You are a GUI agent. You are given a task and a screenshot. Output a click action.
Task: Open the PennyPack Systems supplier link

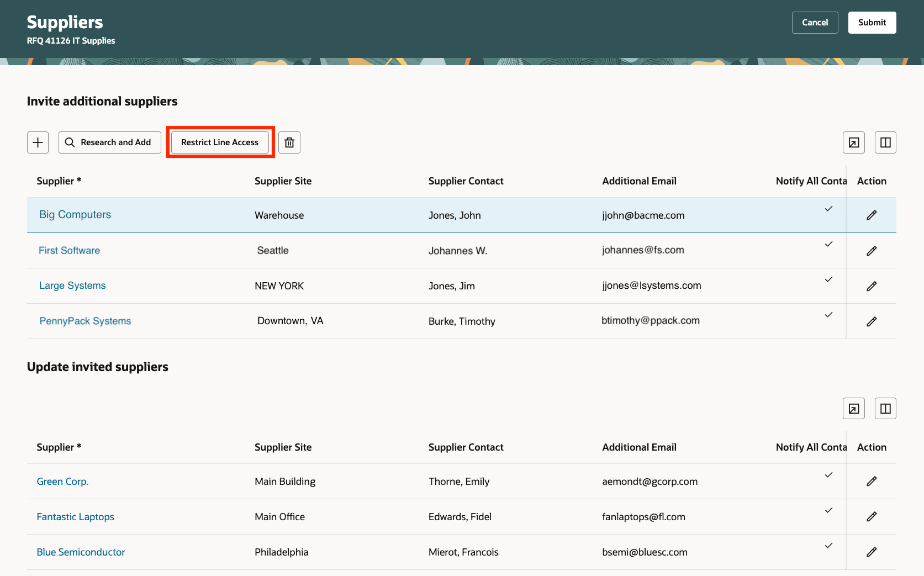tap(85, 321)
